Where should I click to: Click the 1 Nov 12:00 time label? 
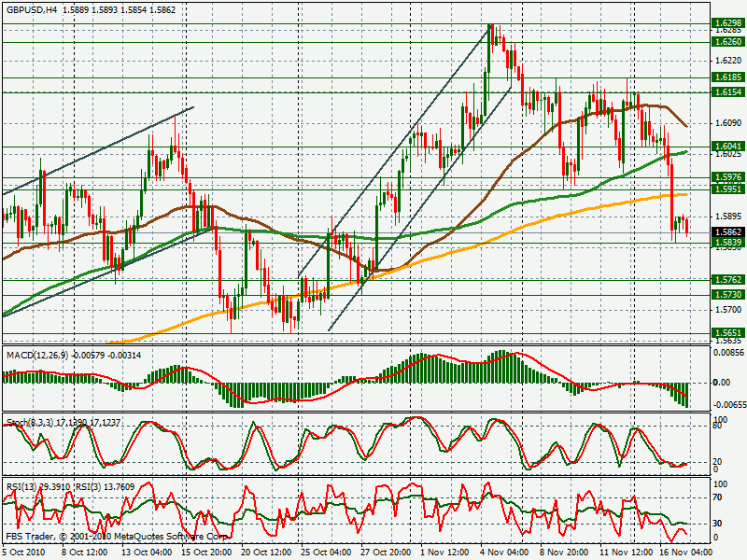pos(445,553)
